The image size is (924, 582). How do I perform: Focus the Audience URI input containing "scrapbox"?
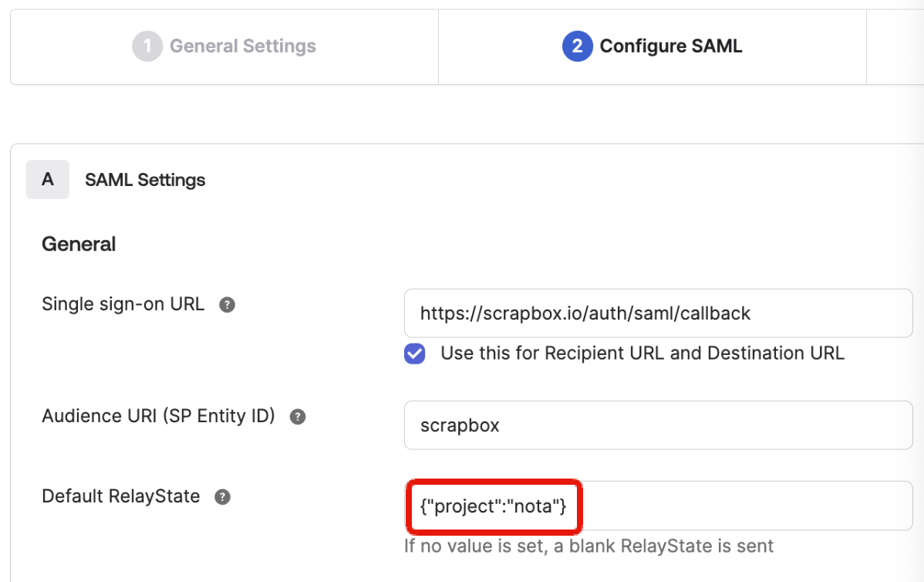(x=658, y=425)
